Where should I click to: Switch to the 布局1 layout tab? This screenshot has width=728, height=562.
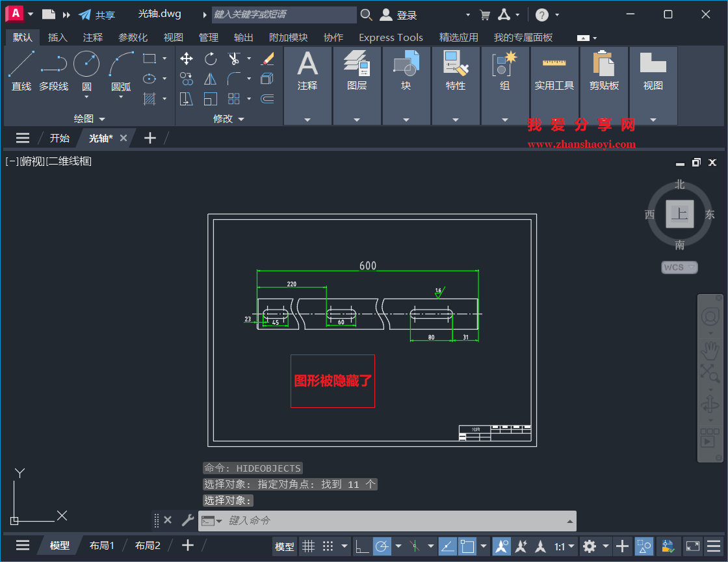click(x=101, y=545)
